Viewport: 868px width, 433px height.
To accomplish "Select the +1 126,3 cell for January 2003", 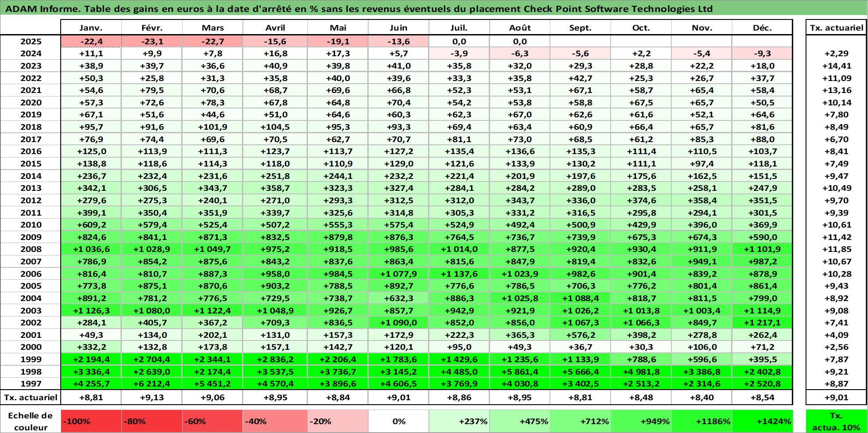I will (x=91, y=311).
